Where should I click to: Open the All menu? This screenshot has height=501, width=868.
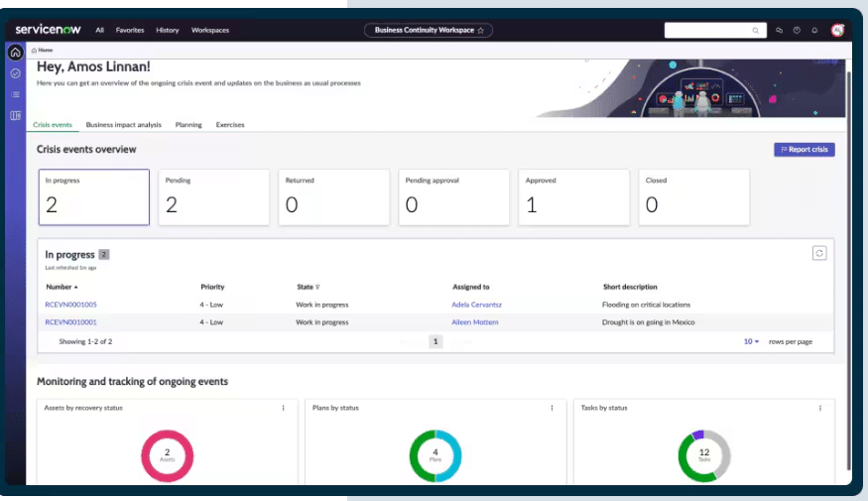pyautogui.click(x=99, y=30)
